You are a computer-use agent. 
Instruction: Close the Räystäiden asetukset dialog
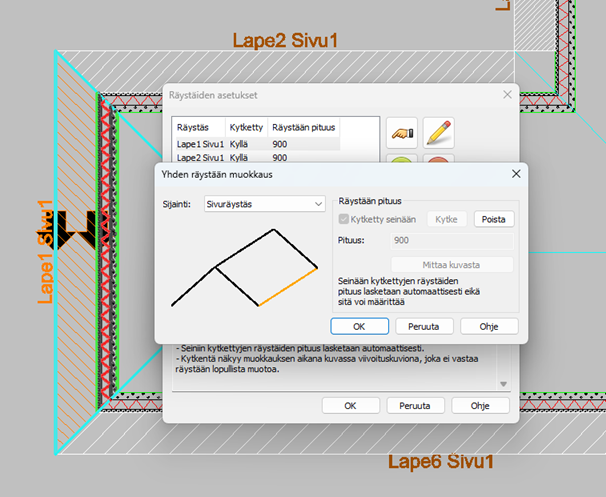(506, 95)
